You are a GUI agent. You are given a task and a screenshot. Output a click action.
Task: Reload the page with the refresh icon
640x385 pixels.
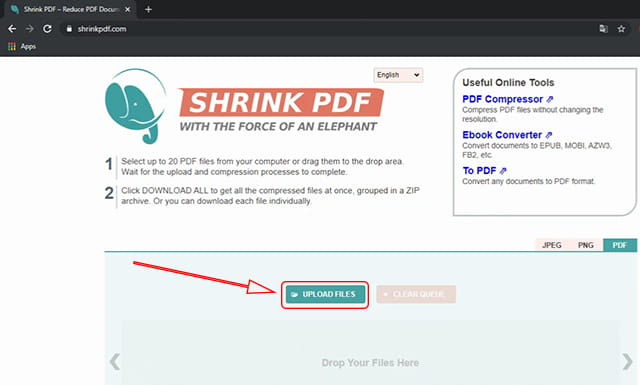pos(47,29)
